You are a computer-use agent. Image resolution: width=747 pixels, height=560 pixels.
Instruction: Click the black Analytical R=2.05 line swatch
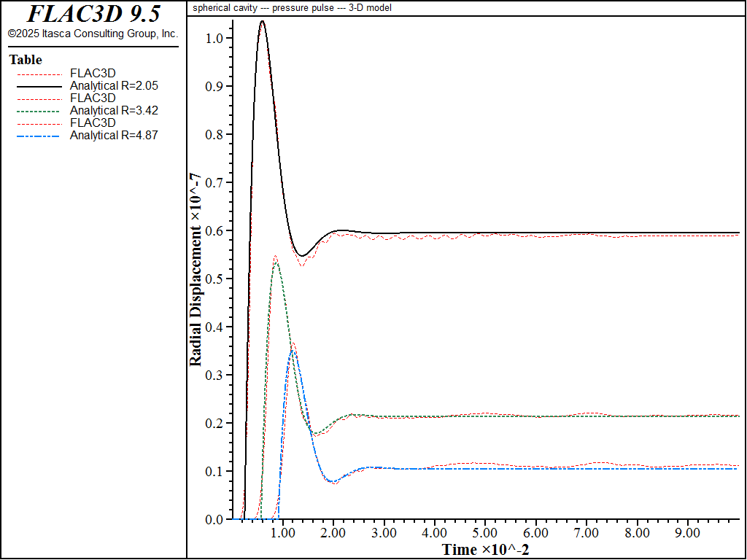39,86
